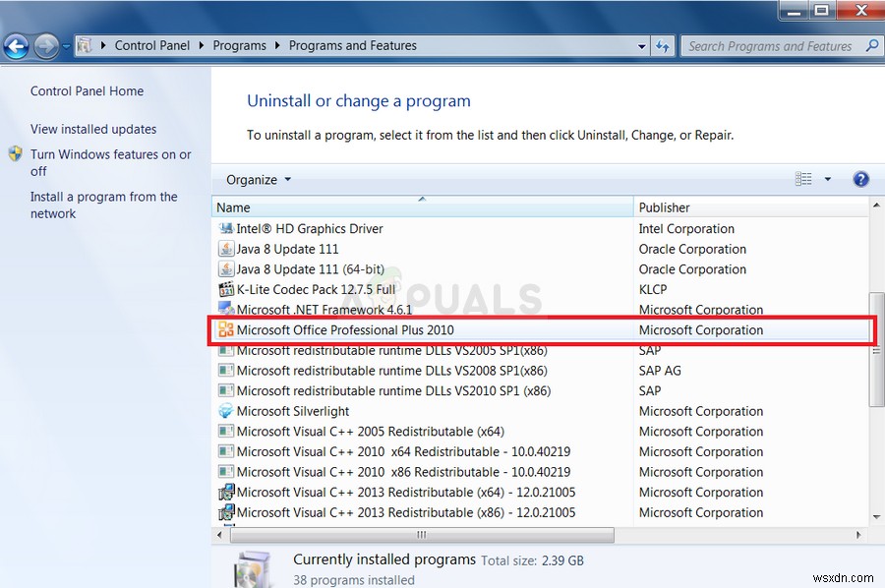
Task: Select Programs in the breadcrumb path
Action: (240, 45)
